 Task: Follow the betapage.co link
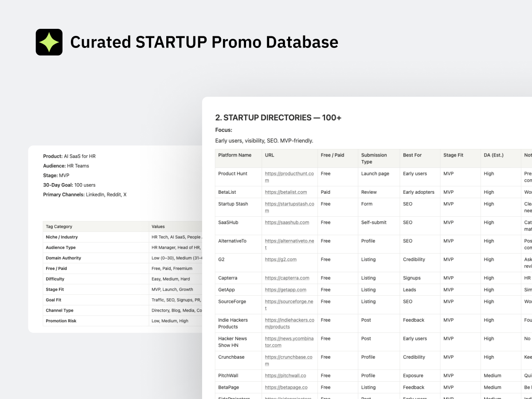(286, 387)
